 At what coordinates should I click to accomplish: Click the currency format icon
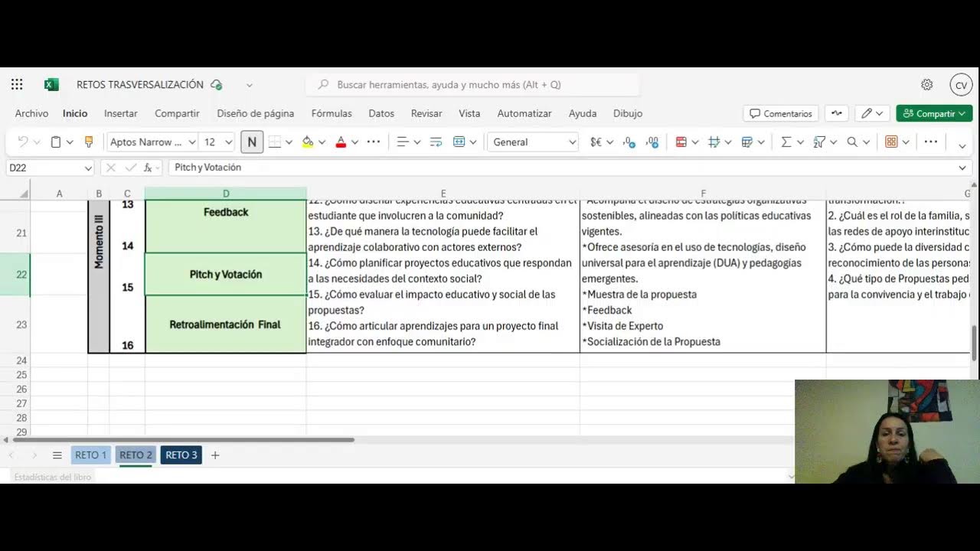coord(596,142)
